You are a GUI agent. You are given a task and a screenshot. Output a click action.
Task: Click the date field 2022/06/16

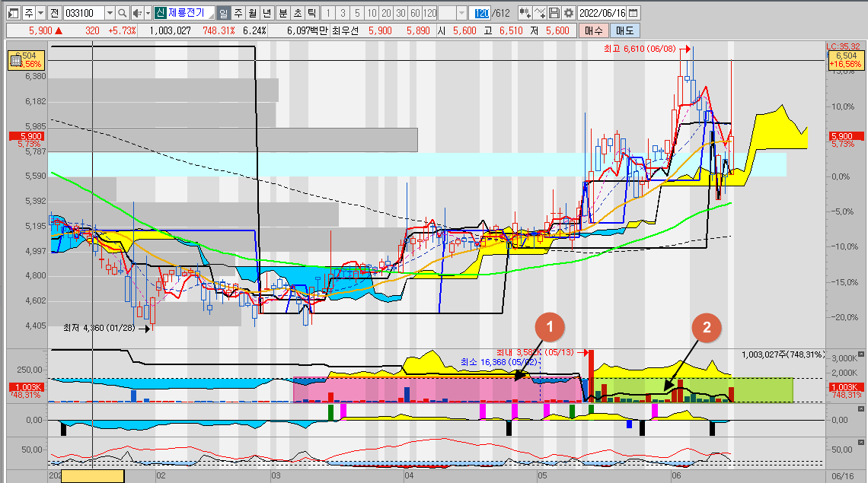[602, 13]
